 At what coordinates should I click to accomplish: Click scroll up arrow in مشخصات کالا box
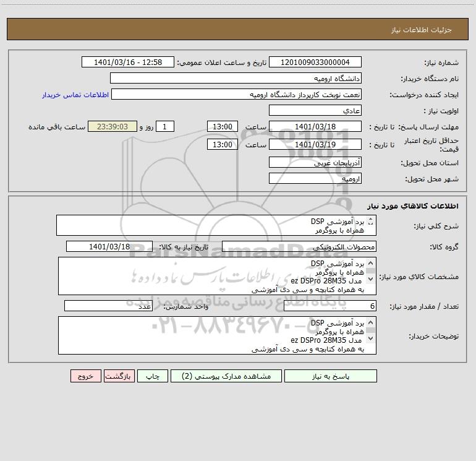pos(370,263)
